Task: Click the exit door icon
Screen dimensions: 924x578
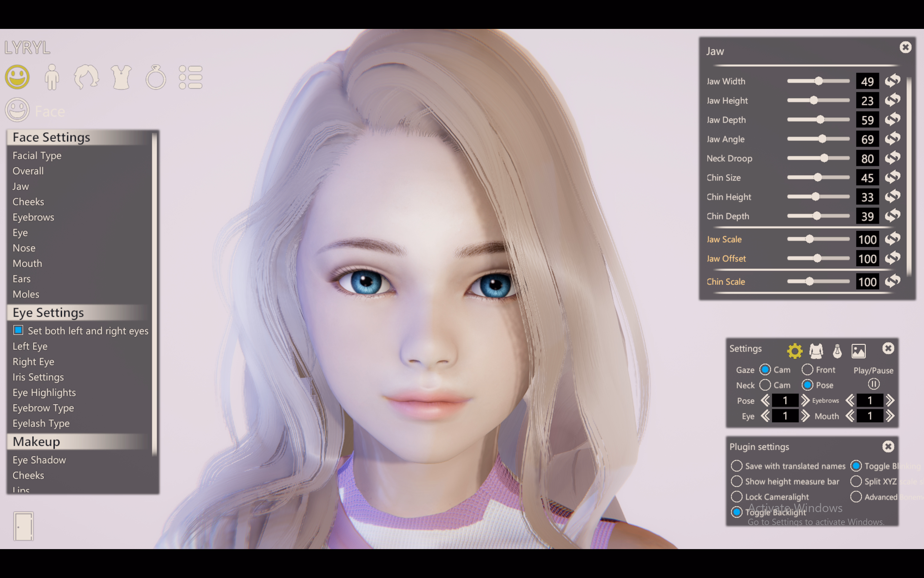Action: [24, 526]
